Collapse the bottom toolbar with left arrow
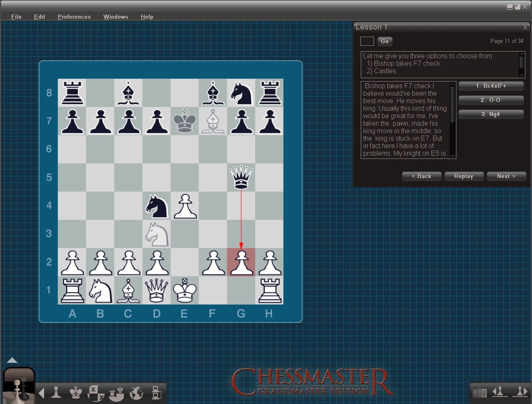Viewport: 532px width, 404px height. tap(41, 393)
